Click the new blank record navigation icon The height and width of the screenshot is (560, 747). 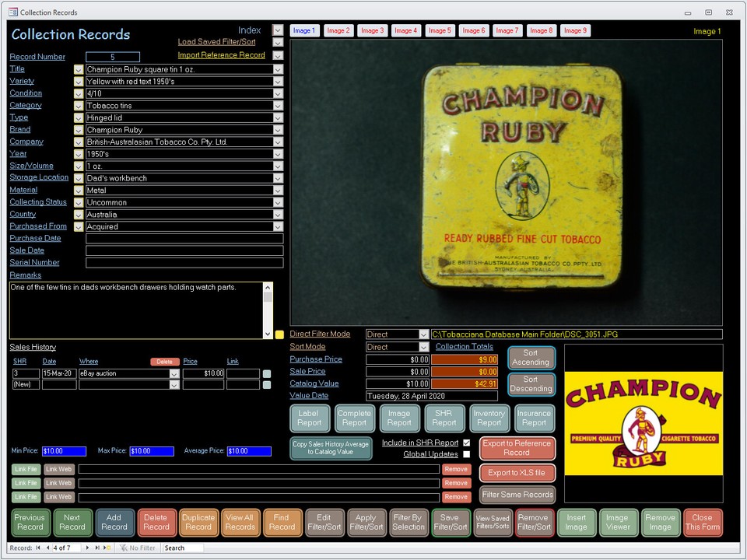point(108,548)
